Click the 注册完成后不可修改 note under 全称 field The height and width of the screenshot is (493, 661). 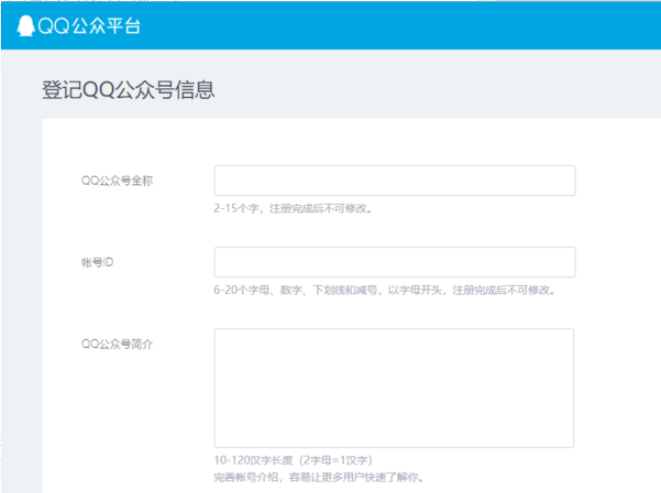pos(322,209)
